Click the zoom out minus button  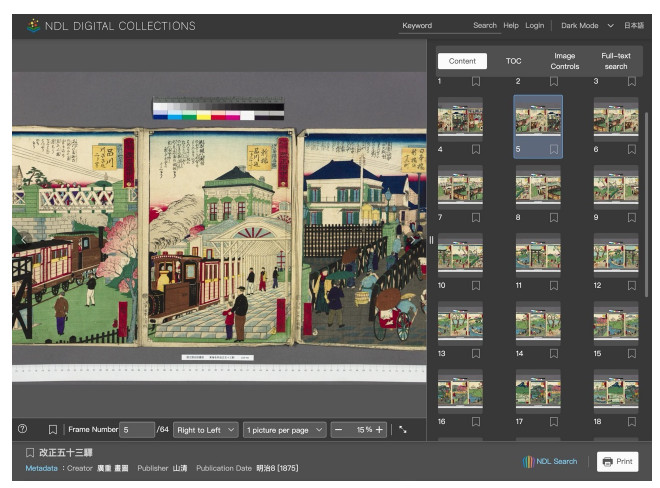pyautogui.click(x=338, y=430)
